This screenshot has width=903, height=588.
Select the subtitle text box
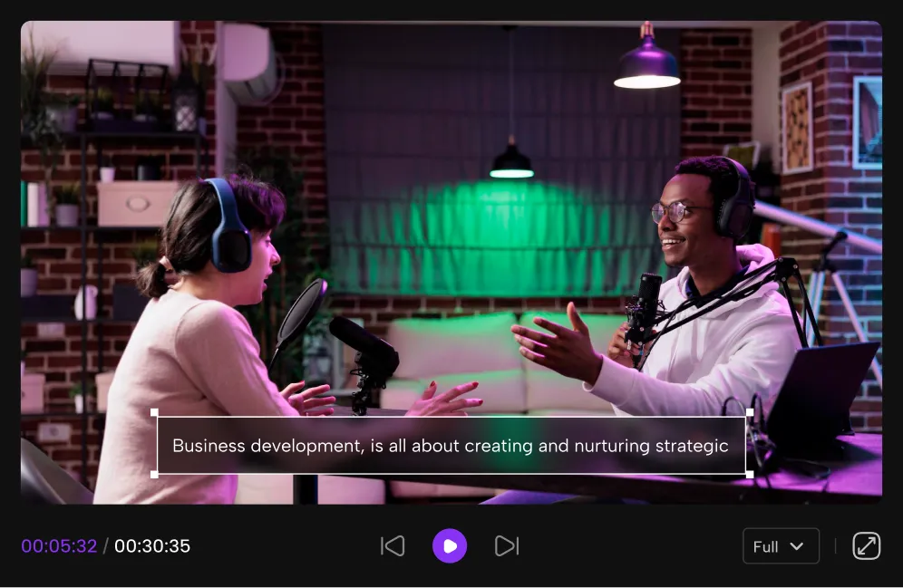451,445
